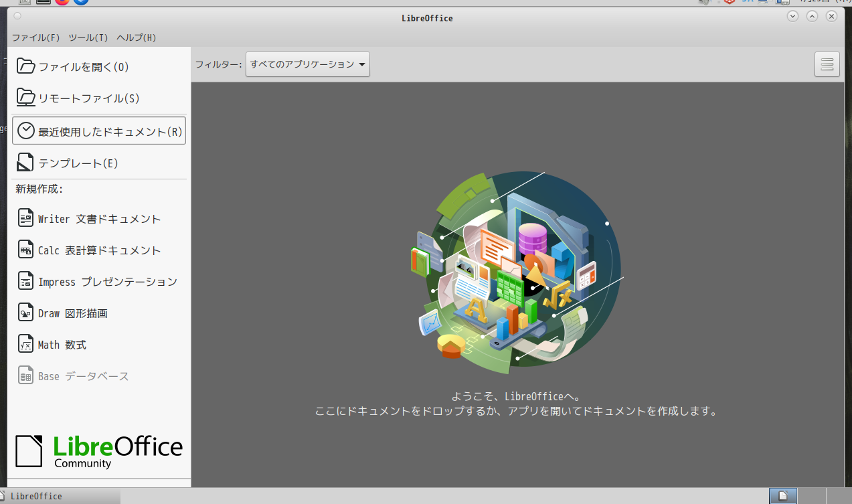Open Math 数式 formula editor

(x=99, y=344)
